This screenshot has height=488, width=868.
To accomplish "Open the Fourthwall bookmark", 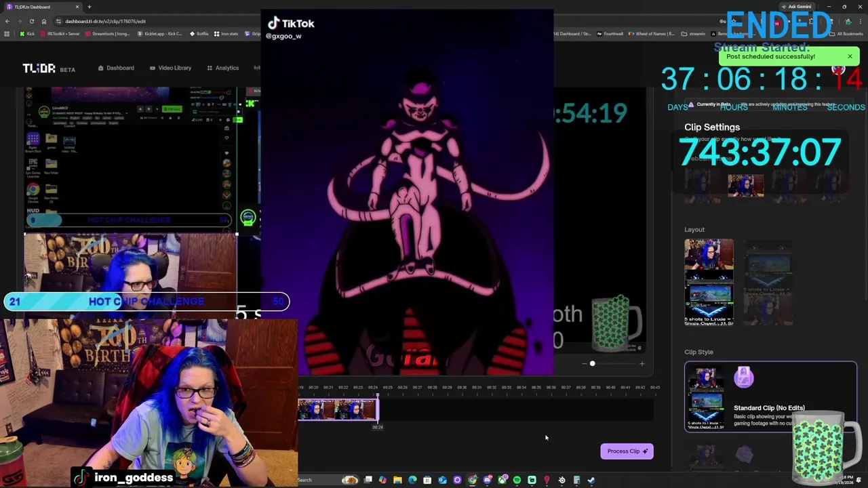I will (610, 34).
